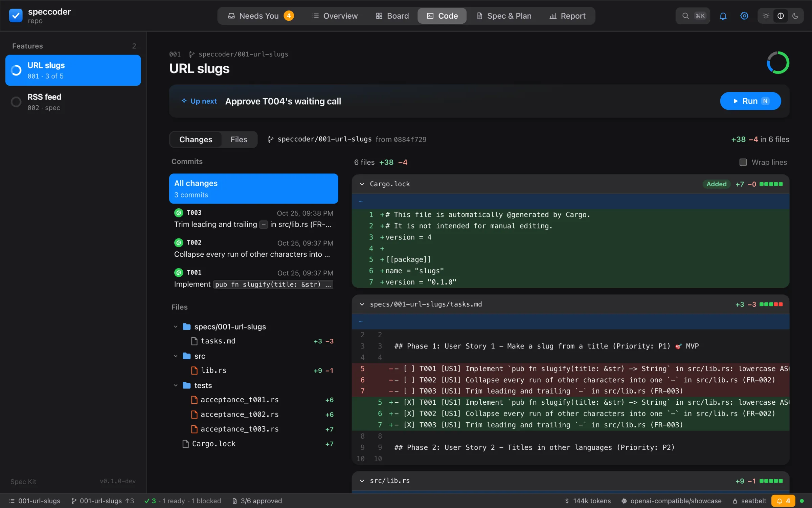Open the notifications bell

(x=723, y=16)
